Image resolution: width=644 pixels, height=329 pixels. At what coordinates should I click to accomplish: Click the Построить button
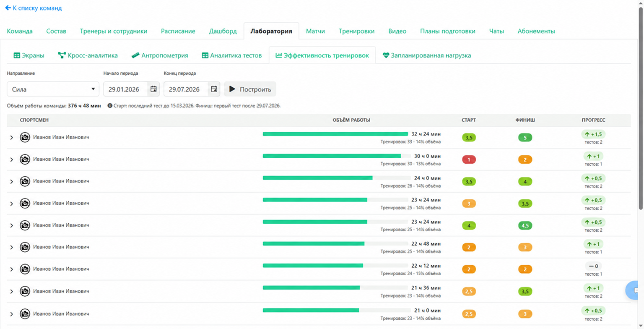(250, 89)
